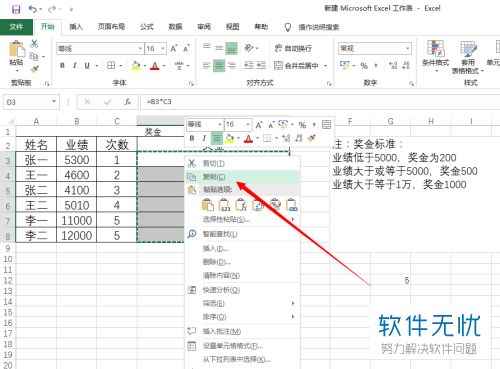Click Increase Font Size in ribbon
The image size is (500, 369).
tap(174, 49)
